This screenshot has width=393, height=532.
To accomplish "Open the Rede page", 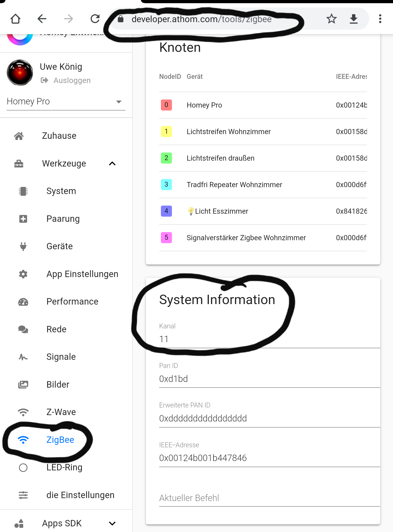I will click(x=56, y=329).
